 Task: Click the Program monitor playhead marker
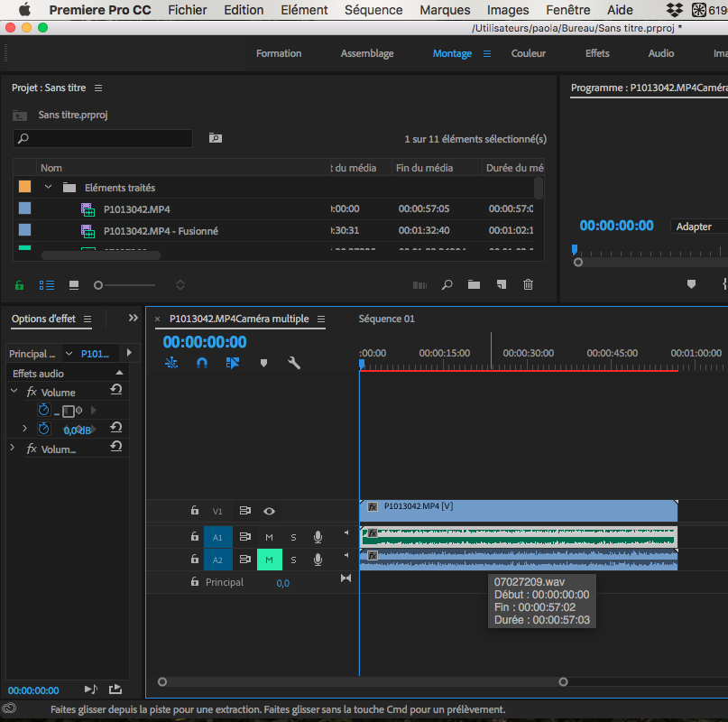(x=575, y=249)
